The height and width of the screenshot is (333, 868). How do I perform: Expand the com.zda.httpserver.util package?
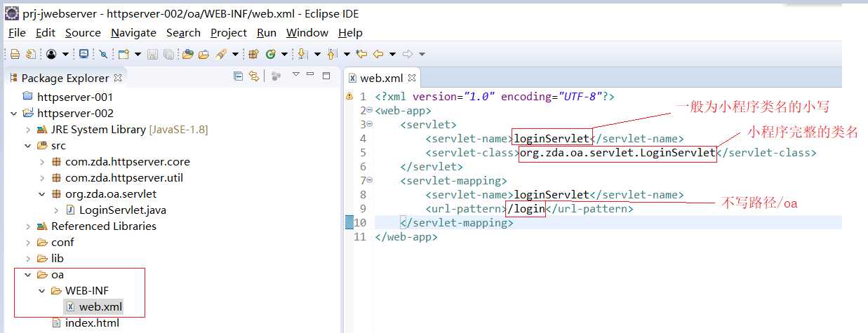[42, 177]
